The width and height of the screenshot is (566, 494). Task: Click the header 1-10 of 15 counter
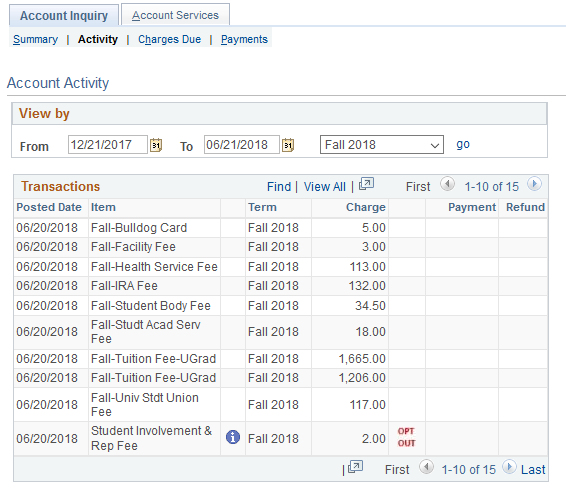pyautogui.click(x=491, y=187)
